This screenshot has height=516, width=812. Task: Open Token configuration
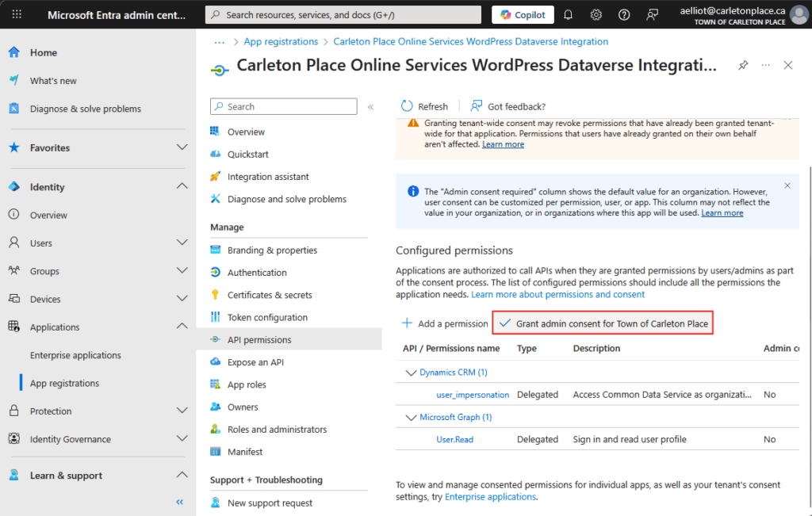coord(267,317)
